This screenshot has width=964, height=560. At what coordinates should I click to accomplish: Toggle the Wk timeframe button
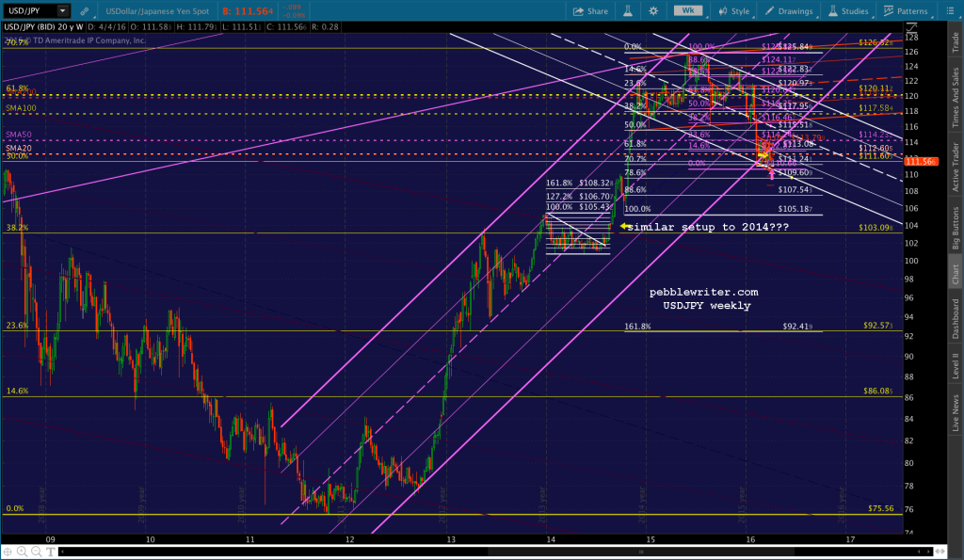pos(688,11)
